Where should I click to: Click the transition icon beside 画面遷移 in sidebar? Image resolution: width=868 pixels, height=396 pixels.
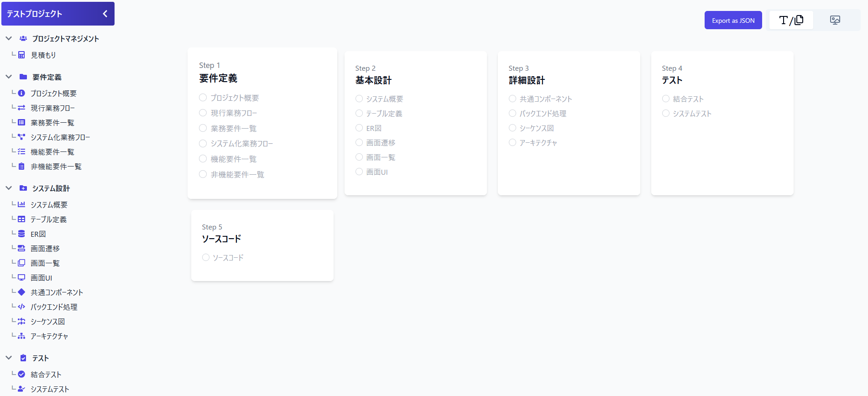pyautogui.click(x=21, y=248)
